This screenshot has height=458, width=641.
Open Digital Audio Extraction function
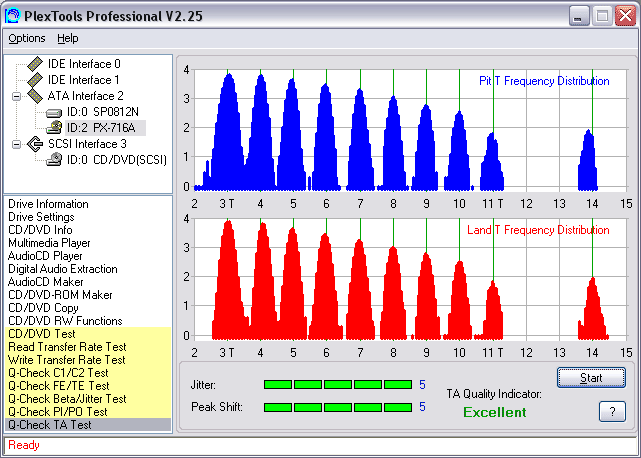(x=63, y=269)
